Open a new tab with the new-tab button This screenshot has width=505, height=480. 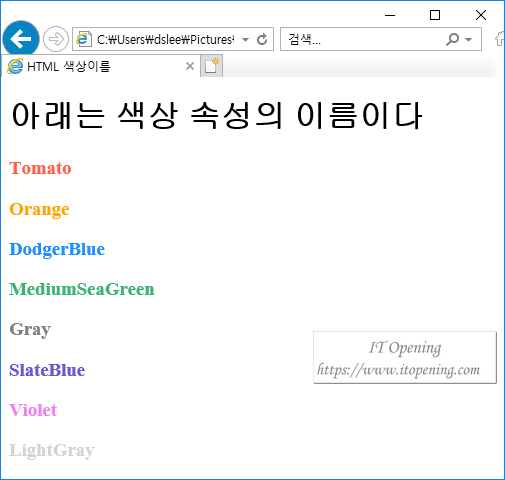(x=211, y=66)
